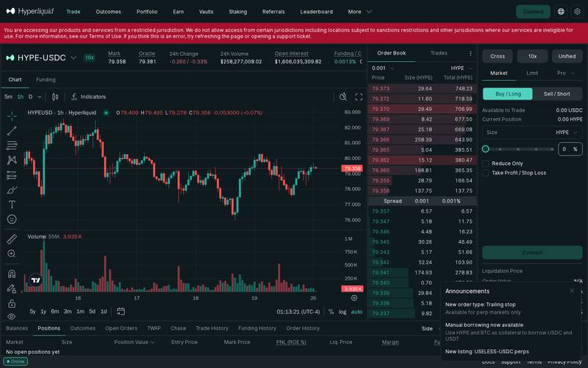
Task: Click the Hyperliquid logo
Action: tap(30, 11)
